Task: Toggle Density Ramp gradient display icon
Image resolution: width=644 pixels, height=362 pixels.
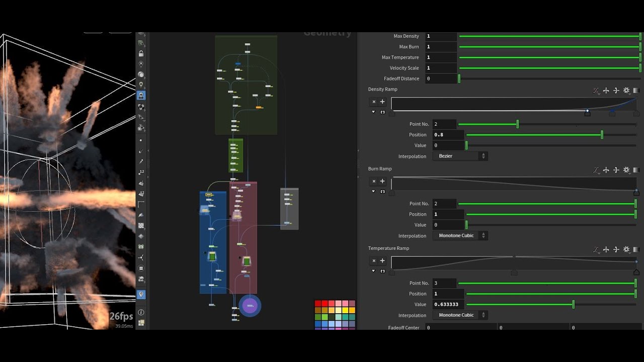Action: 636,90
